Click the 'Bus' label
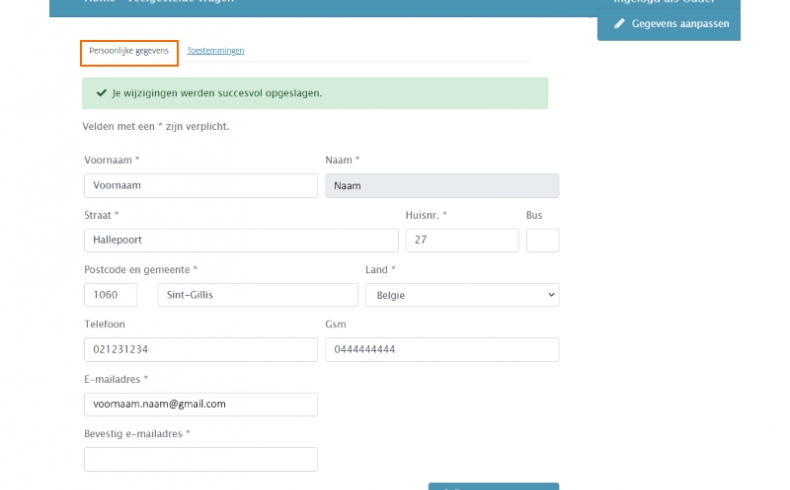The height and width of the screenshot is (490, 790). pos(534,215)
